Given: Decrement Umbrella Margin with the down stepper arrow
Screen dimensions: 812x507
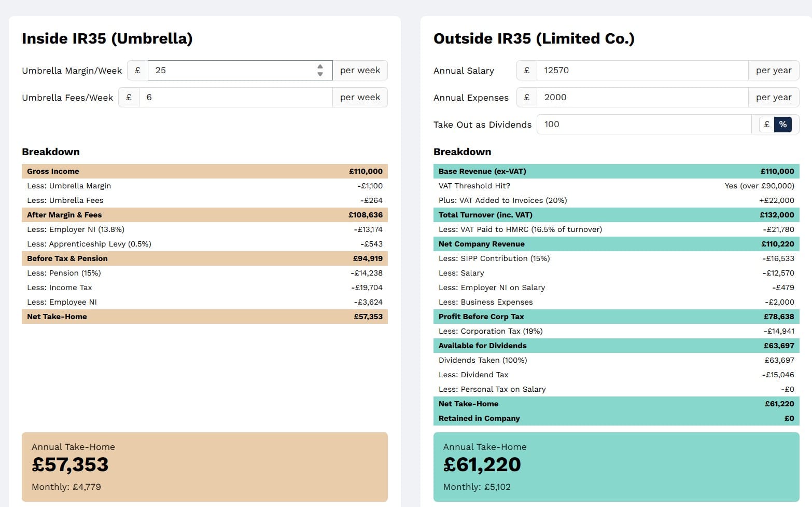Looking at the screenshot, I should pyautogui.click(x=320, y=74).
